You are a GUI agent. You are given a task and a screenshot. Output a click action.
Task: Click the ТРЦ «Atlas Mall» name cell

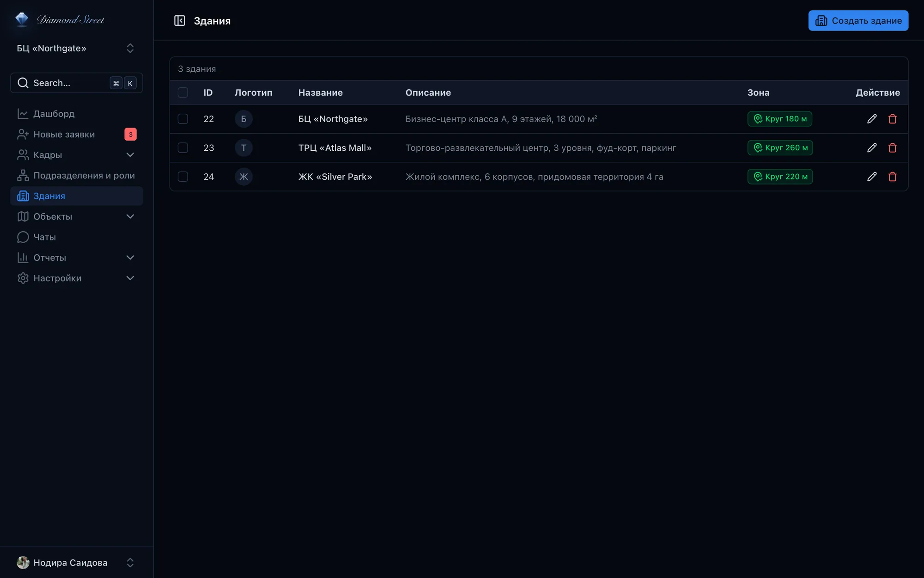click(x=335, y=148)
